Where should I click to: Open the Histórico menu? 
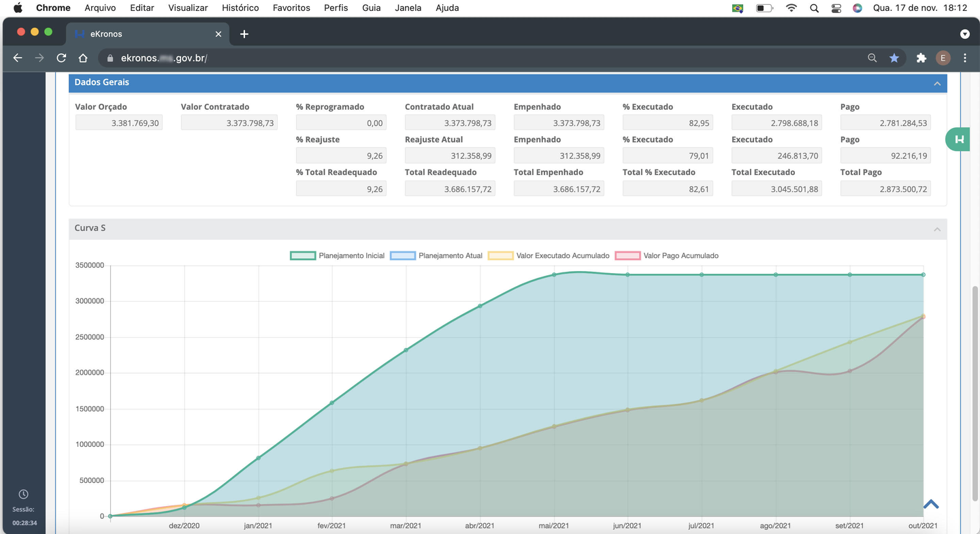(240, 7)
